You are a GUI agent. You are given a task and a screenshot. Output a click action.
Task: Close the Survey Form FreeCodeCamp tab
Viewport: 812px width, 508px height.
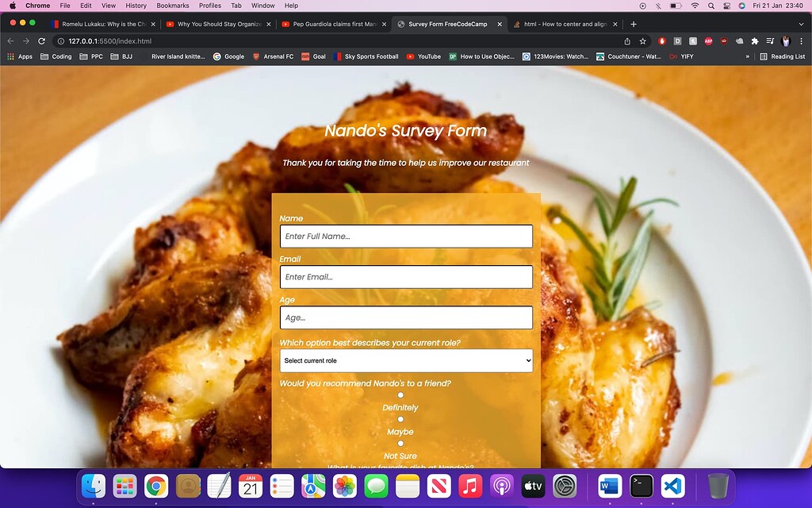pos(500,24)
